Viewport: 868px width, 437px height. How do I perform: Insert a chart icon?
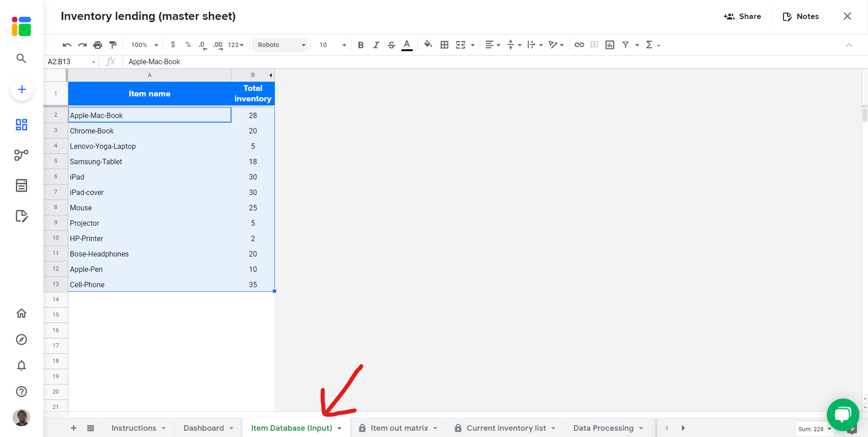tap(610, 45)
